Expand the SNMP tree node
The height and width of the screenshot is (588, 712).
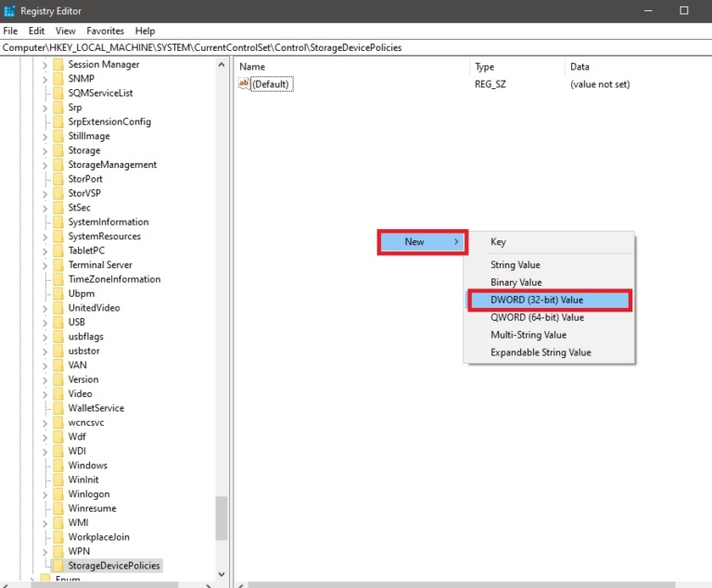point(44,79)
